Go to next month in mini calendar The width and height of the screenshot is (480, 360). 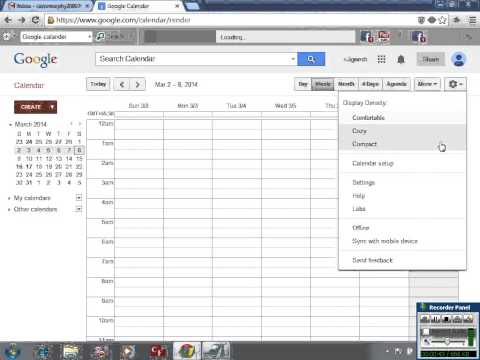coord(79,124)
